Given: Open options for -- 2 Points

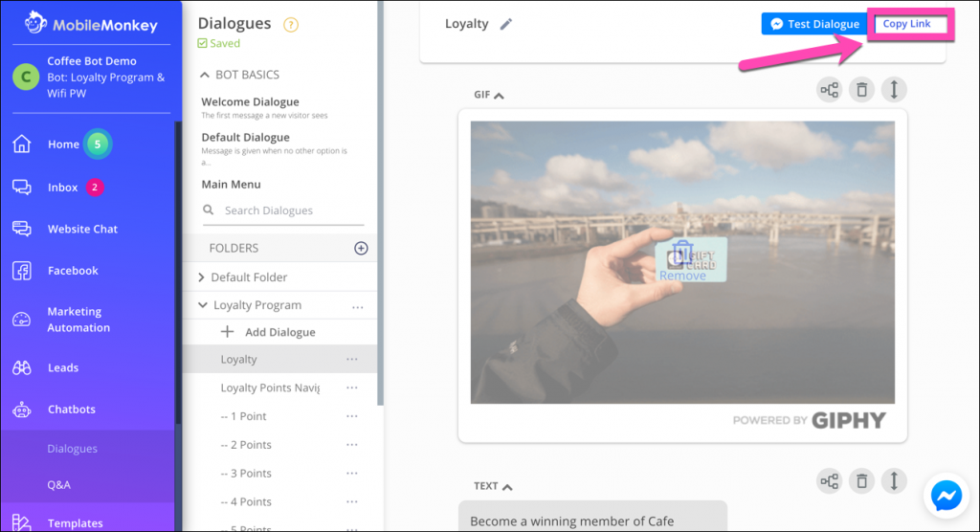Looking at the screenshot, I should [352, 445].
